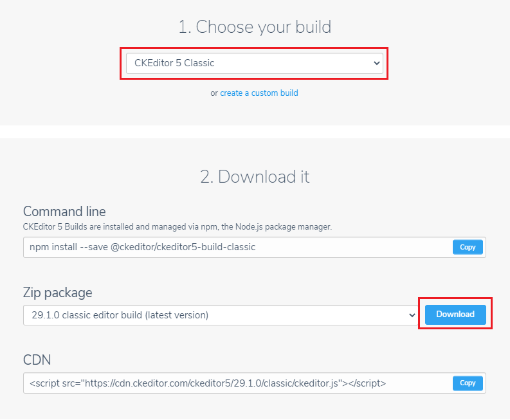The image size is (510, 420).
Task: Click the '2. Download it' heading
Action: (255, 177)
